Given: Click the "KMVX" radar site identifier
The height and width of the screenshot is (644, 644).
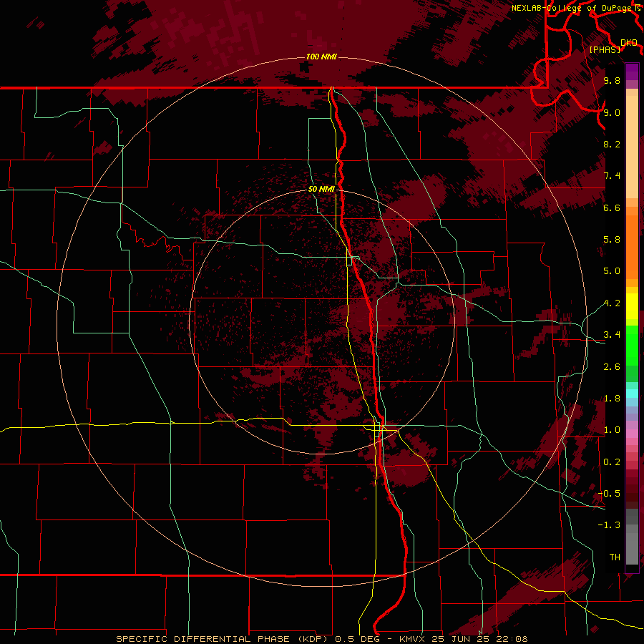Looking at the screenshot, I should pos(413,639).
